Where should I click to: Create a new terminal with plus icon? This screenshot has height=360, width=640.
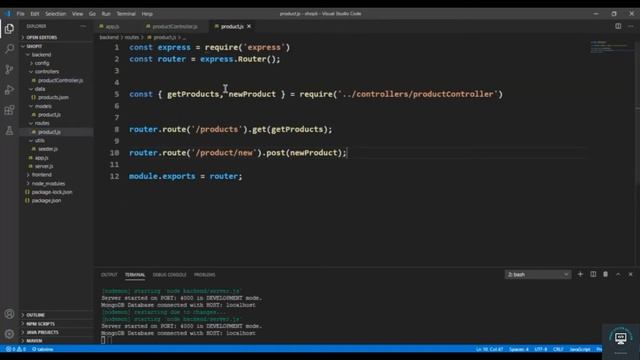[x=580, y=274]
